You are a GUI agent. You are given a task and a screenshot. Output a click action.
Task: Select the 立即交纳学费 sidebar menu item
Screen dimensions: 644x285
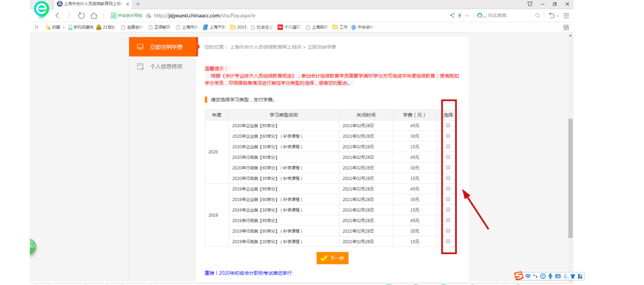tap(163, 47)
